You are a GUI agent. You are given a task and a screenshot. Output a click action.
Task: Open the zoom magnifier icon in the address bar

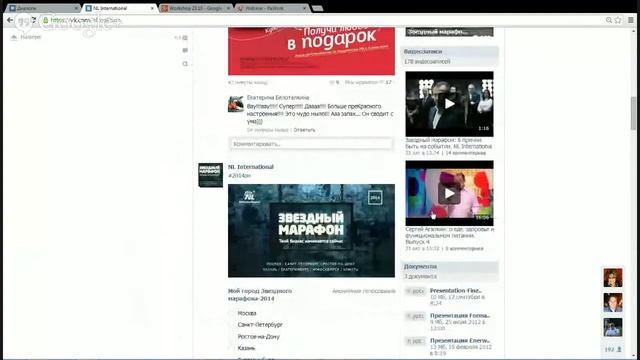tap(609, 20)
